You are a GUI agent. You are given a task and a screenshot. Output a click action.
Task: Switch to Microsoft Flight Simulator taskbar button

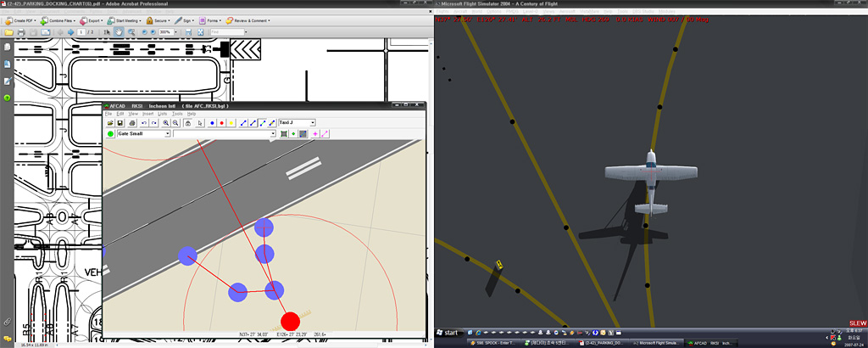[657, 343]
